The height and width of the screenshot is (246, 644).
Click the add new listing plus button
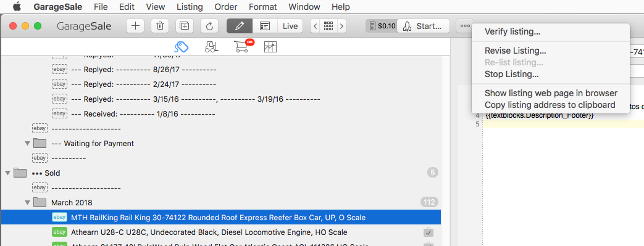pyautogui.click(x=135, y=26)
